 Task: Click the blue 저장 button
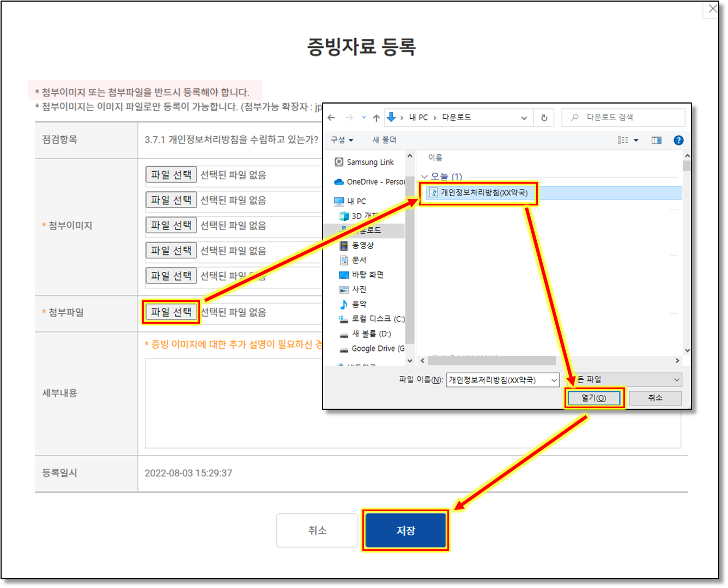405,530
